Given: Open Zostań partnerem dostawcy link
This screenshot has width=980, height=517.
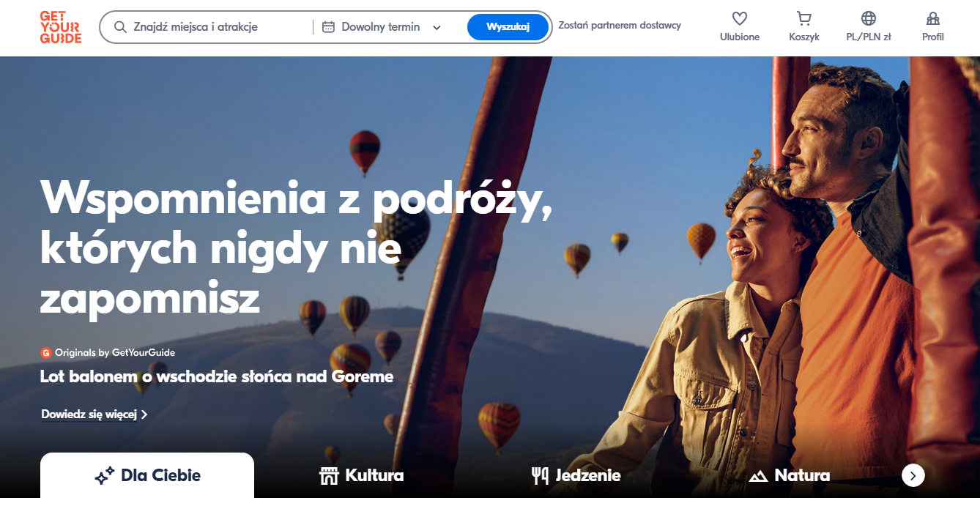Looking at the screenshot, I should [x=620, y=26].
